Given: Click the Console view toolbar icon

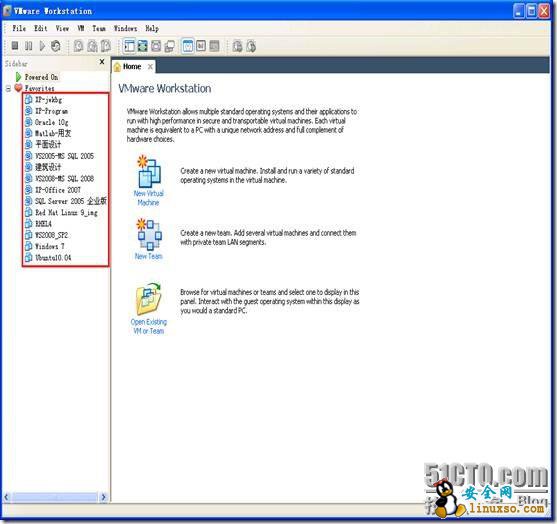Looking at the screenshot, I should click(x=215, y=46).
